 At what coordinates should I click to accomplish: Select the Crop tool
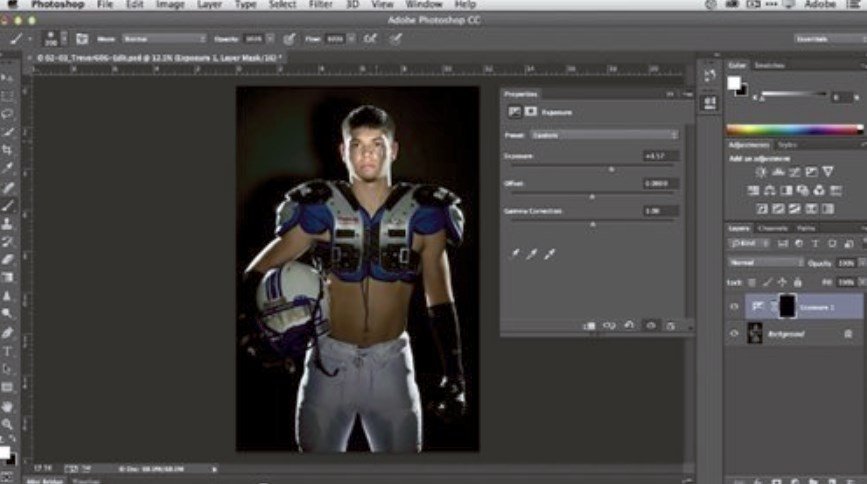point(7,150)
